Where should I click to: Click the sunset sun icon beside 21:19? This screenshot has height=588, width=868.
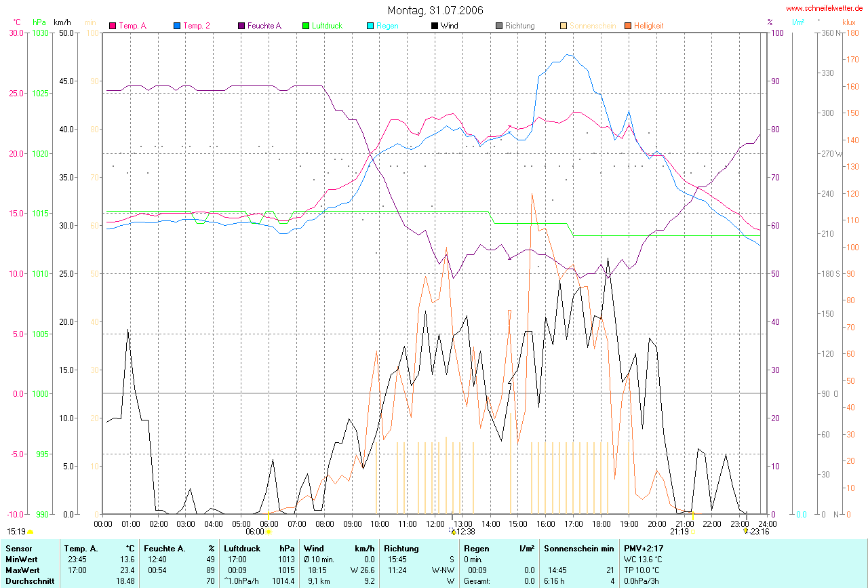point(694,532)
